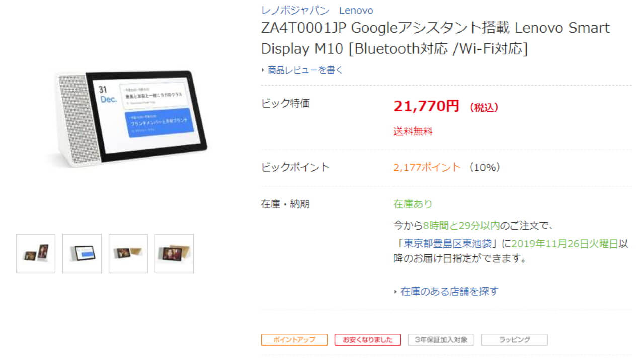Click the Lenovo brand link

point(356,10)
